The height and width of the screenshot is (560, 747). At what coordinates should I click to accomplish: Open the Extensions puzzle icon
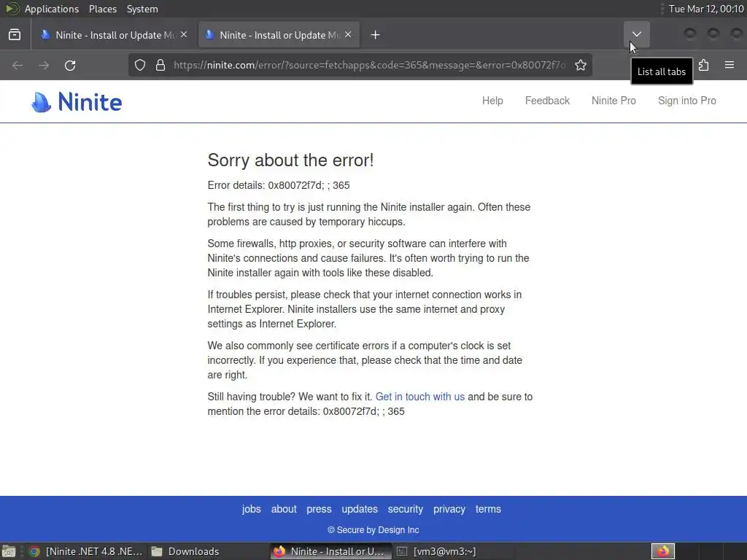704,65
